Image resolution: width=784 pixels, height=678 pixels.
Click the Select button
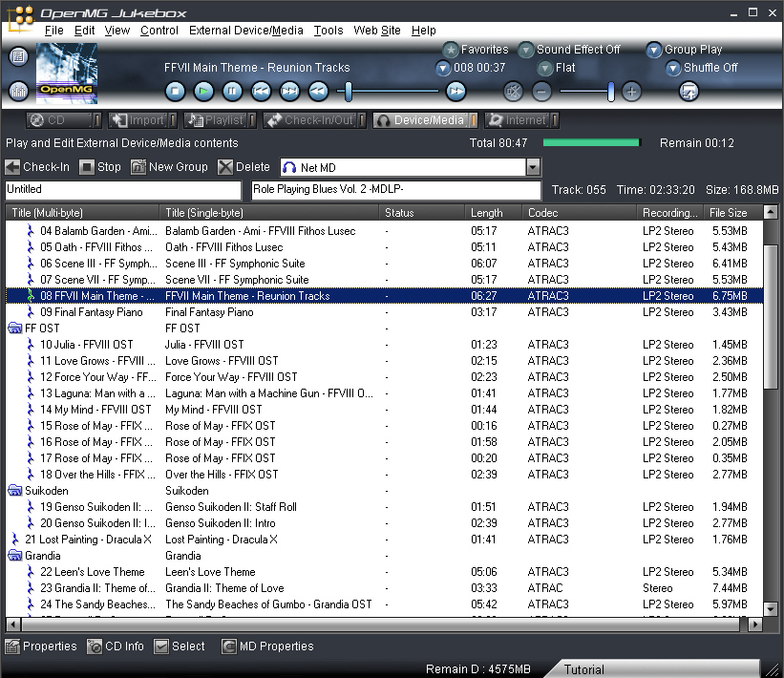click(180, 646)
